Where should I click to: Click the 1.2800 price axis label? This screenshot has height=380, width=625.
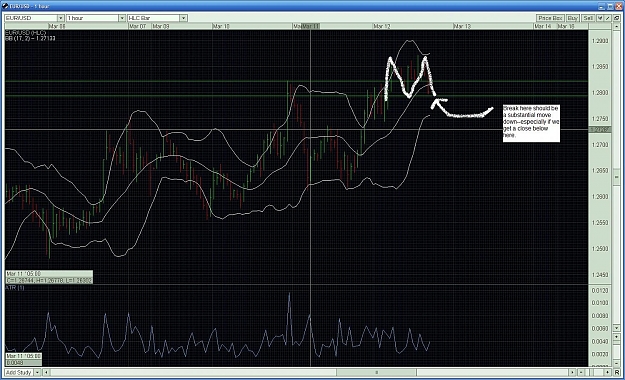tap(600, 93)
